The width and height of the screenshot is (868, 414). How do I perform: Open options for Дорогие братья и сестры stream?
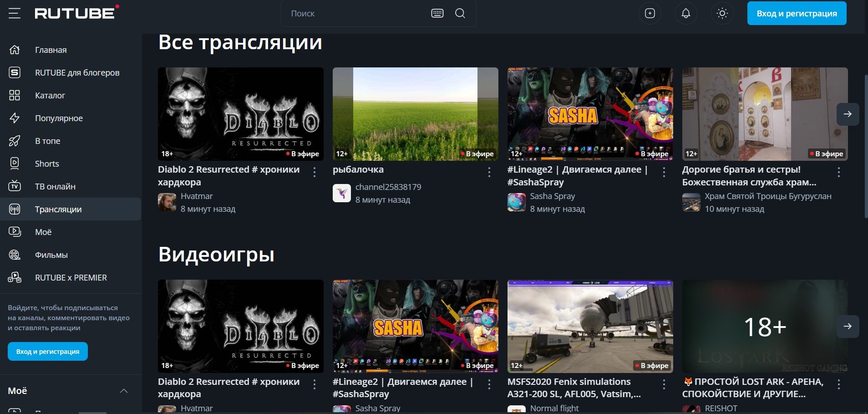pyautogui.click(x=839, y=172)
